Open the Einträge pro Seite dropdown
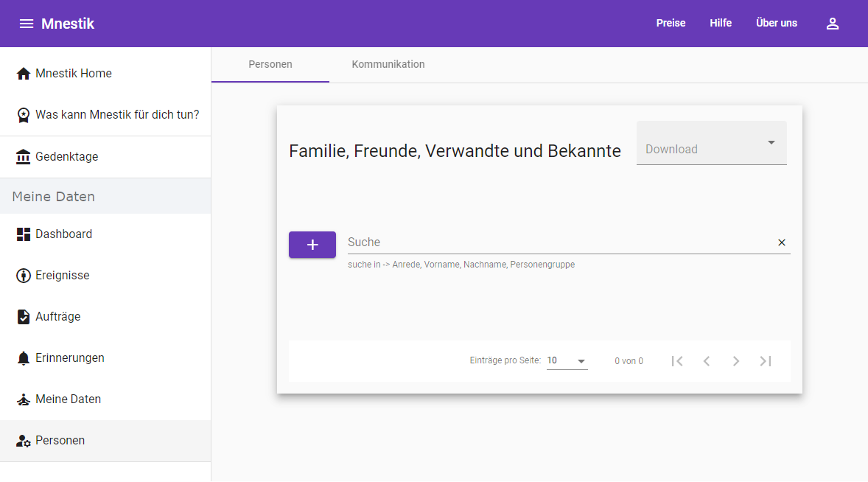 tap(567, 361)
